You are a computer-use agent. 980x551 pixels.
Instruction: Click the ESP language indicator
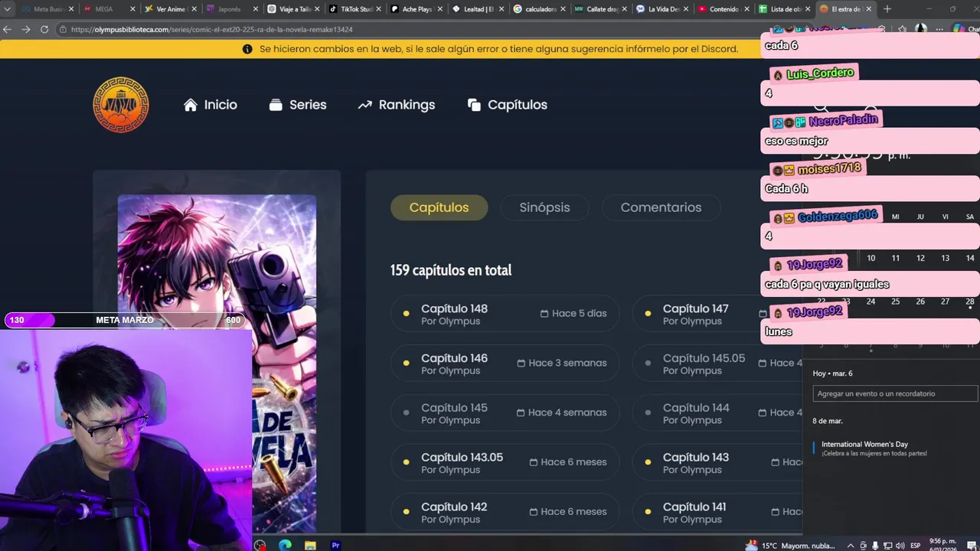click(x=916, y=546)
